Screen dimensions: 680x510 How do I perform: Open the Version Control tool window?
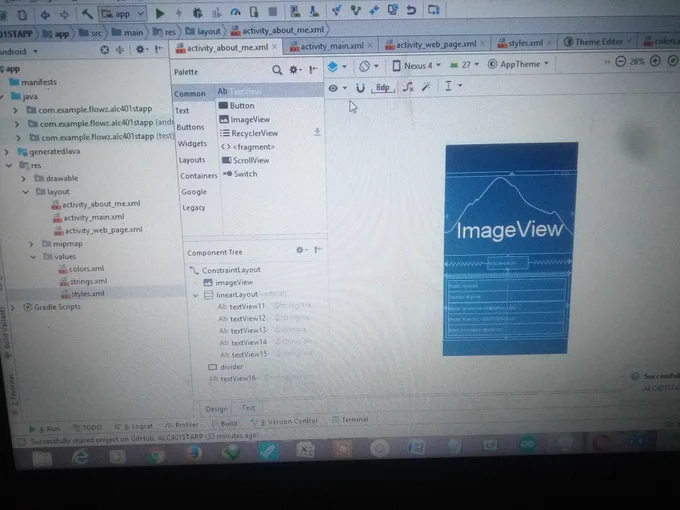[x=284, y=422]
